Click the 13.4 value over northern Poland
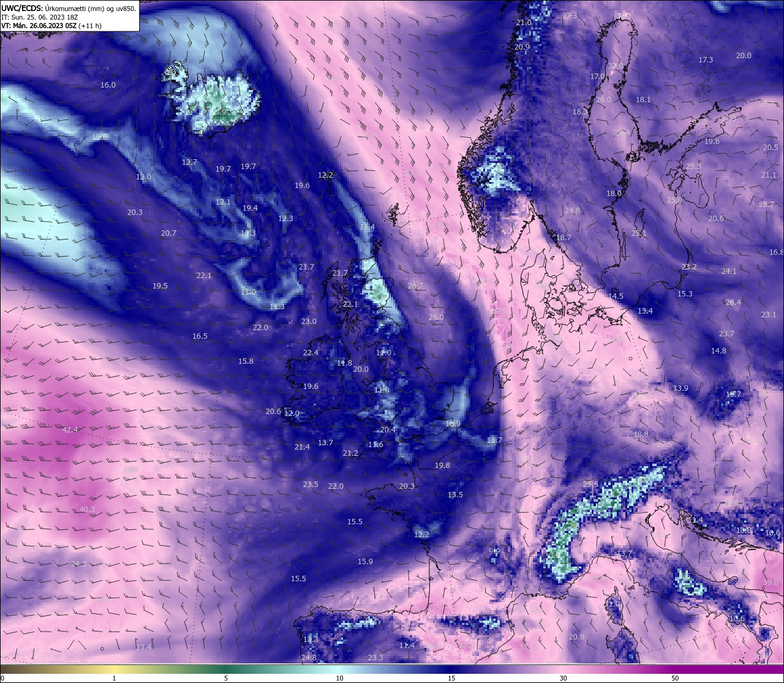Viewport: 784px width, 683px height. coord(645,311)
